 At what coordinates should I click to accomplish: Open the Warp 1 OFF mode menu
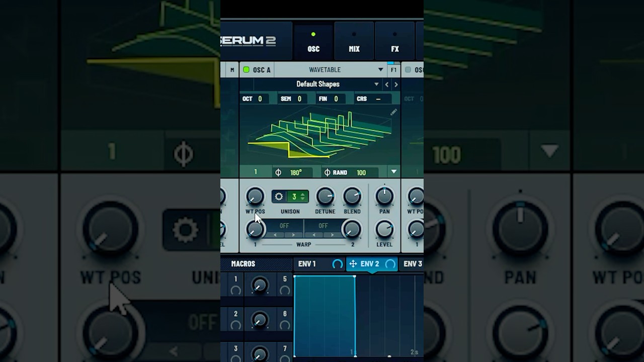[x=284, y=226]
